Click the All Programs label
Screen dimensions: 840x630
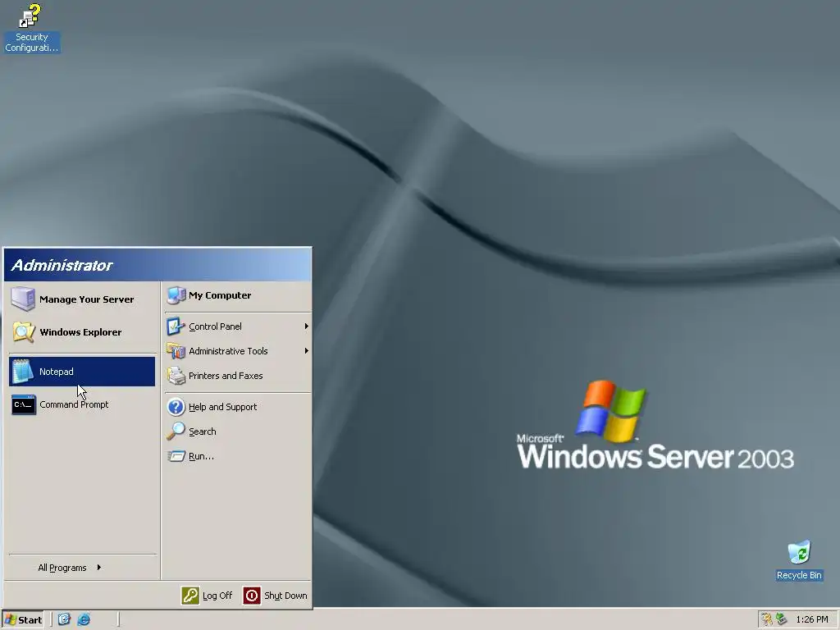[62, 568]
